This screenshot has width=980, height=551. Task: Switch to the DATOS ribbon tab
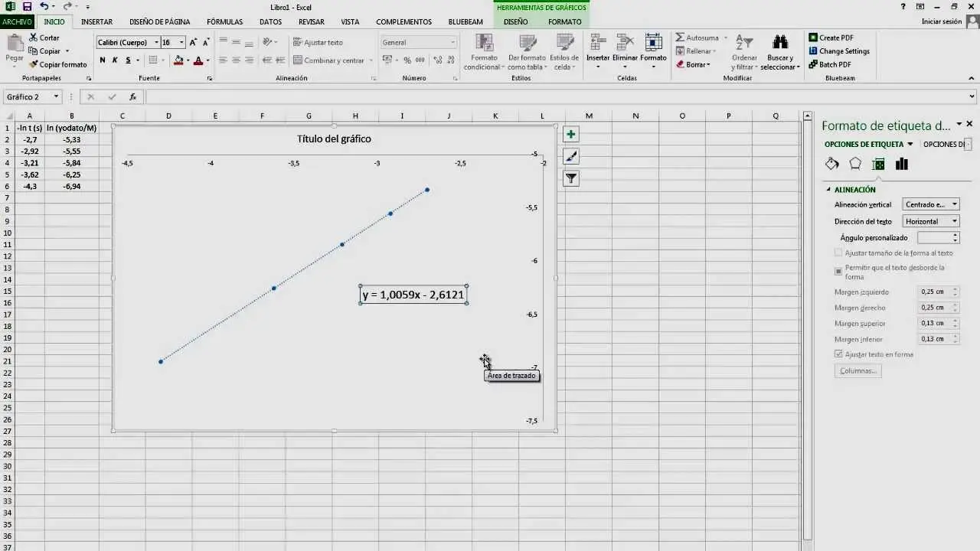(x=270, y=21)
